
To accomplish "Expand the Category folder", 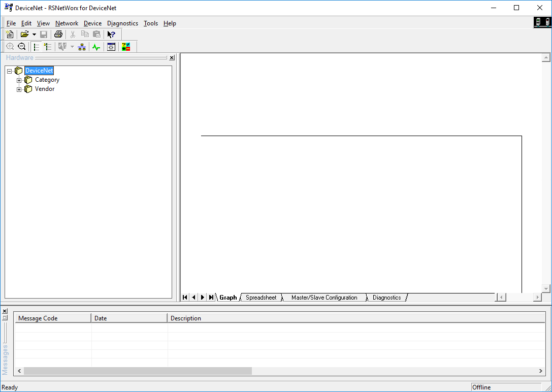I will click(x=19, y=80).
